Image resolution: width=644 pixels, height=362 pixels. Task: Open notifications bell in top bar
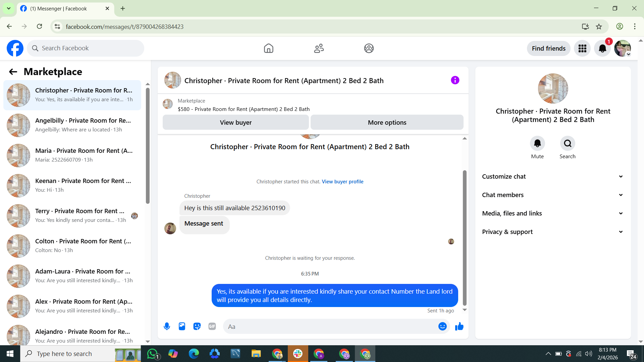point(602,49)
